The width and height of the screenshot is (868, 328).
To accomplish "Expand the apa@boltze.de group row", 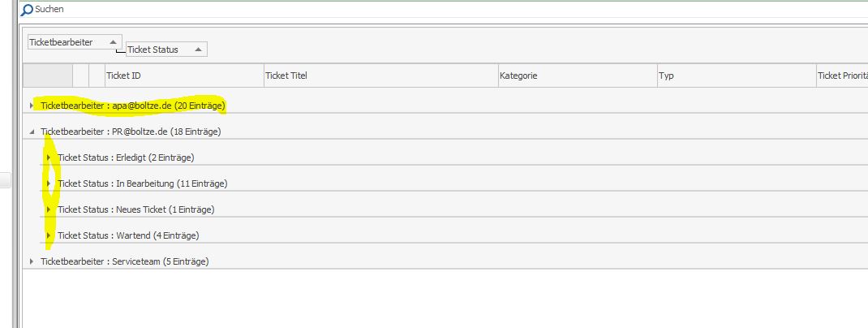I will tap(32, 106).
